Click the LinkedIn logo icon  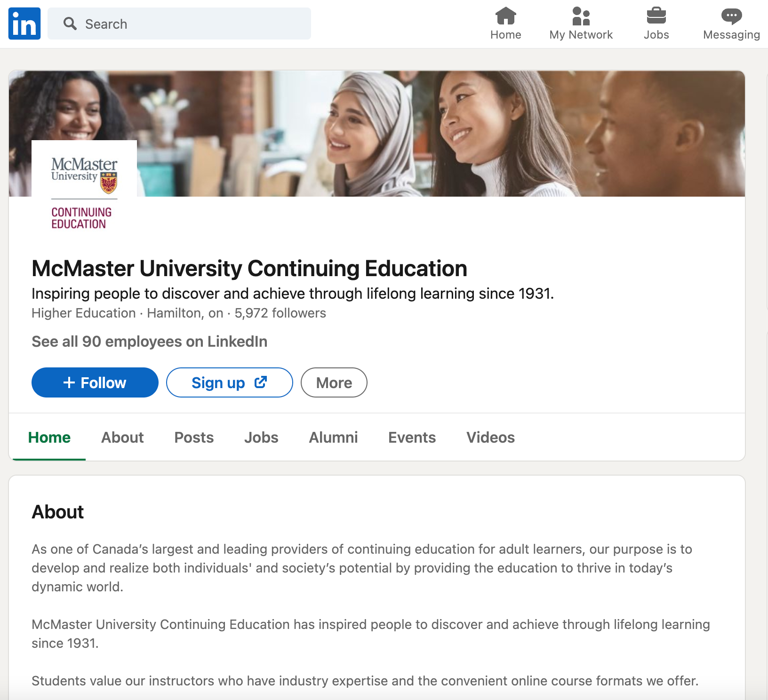click(x=24, y=24)
